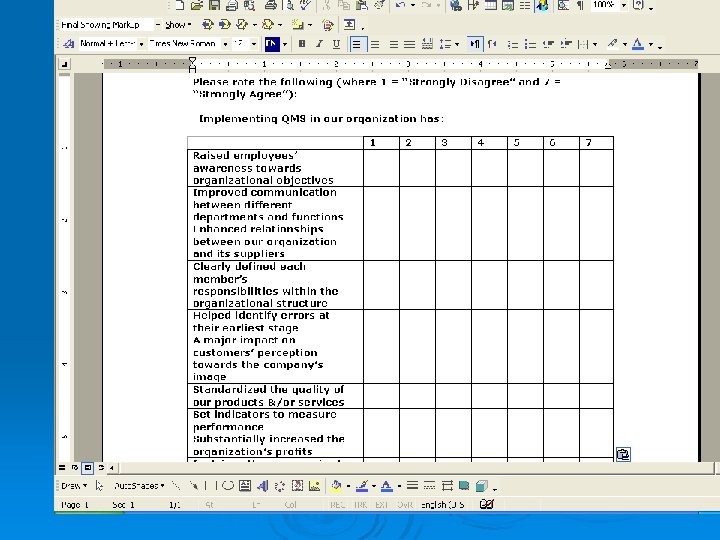Toggle TRK in the status bar
This screenshot has width=720, height=540.
coord(361,505)
